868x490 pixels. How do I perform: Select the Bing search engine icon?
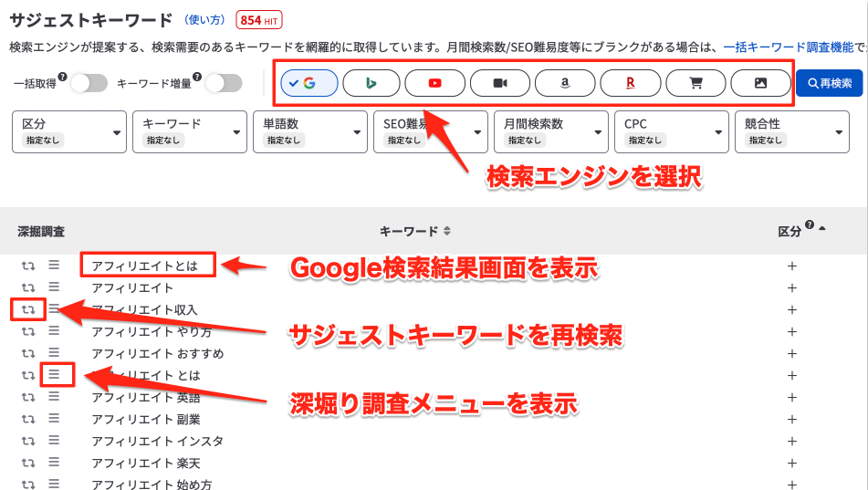click(371, 83)
